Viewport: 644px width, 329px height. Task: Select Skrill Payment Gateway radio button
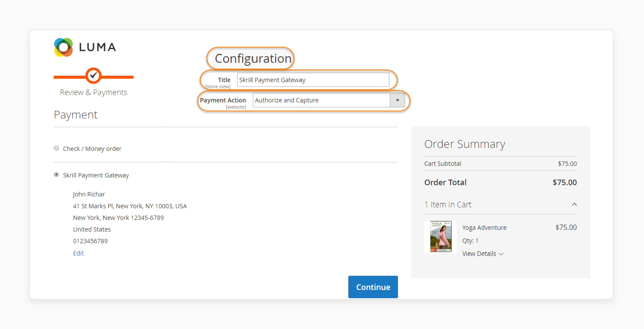pyautogui.click(x=56, y=175)
